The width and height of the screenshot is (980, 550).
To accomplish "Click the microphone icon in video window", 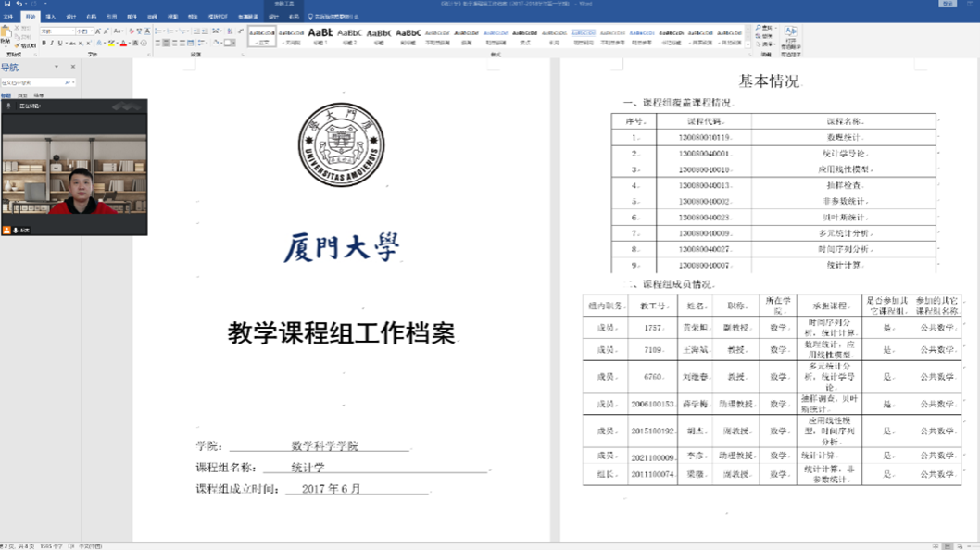I will [9, 106].
